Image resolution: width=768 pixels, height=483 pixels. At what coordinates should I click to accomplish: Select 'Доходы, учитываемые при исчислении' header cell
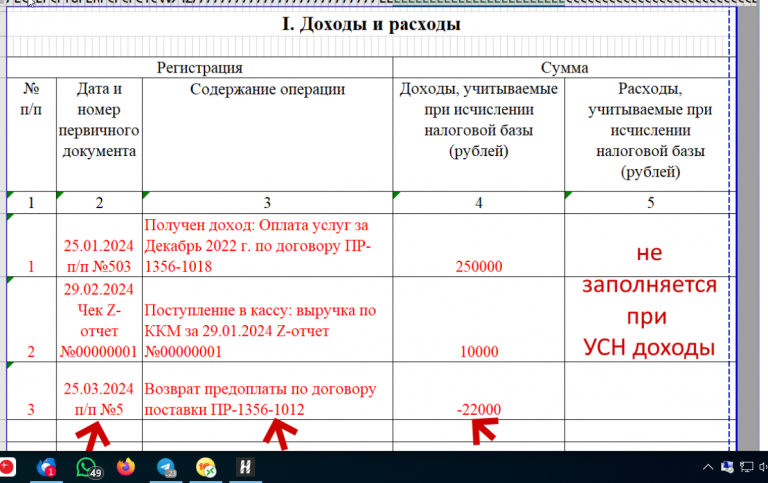[x=479, y=134]
